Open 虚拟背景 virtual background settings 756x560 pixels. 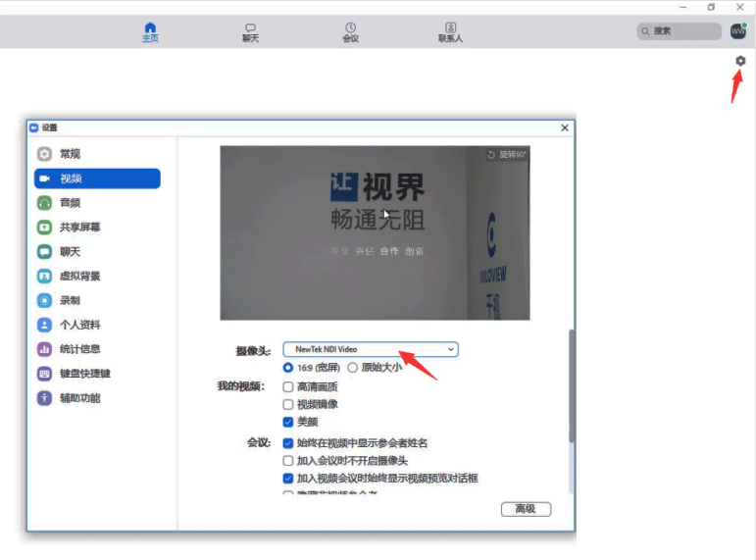(x=97, y=276)
